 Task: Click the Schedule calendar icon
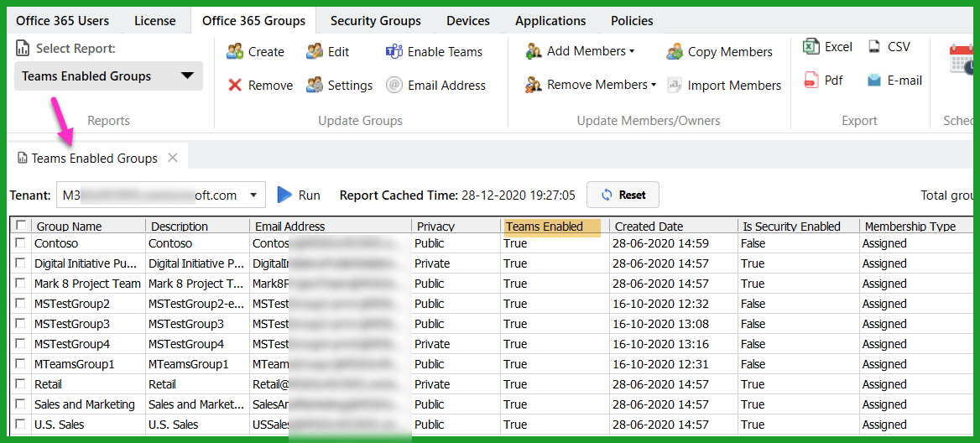tap(962, 60)
